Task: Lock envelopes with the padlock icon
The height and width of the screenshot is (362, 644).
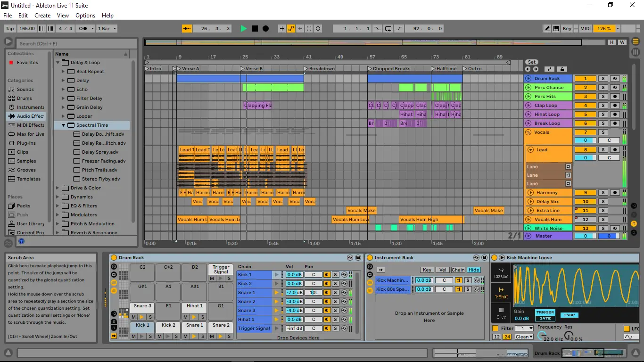Action: (x=562, y=69)
